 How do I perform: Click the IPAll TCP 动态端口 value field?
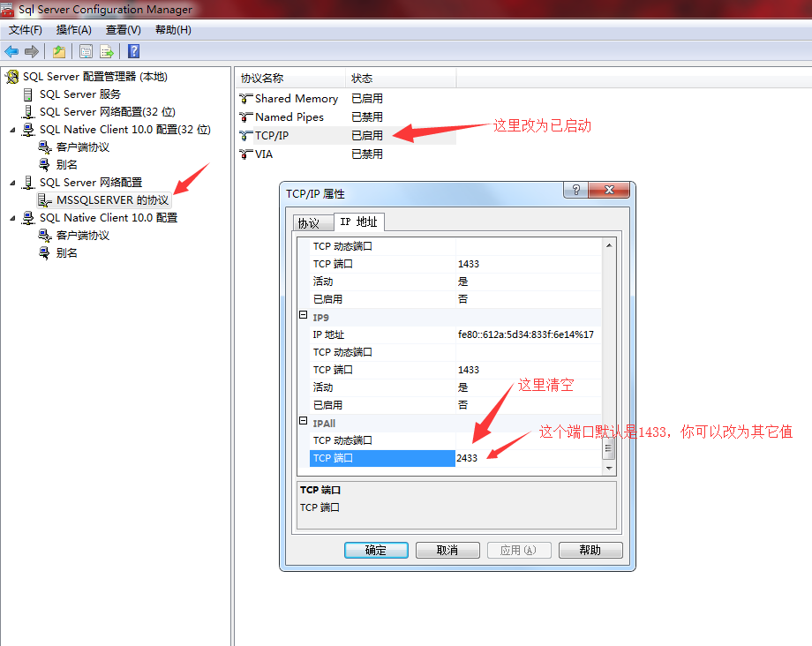pos(528,440)
